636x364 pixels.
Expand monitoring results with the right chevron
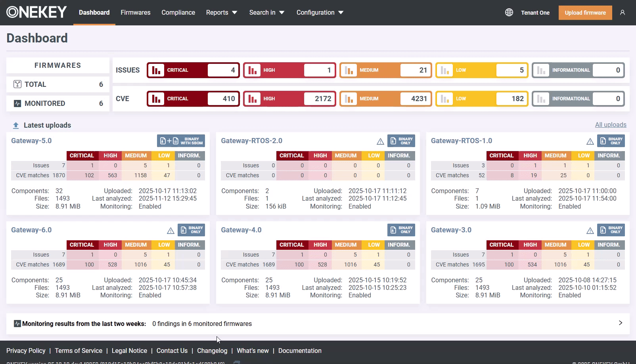point(621,323)
